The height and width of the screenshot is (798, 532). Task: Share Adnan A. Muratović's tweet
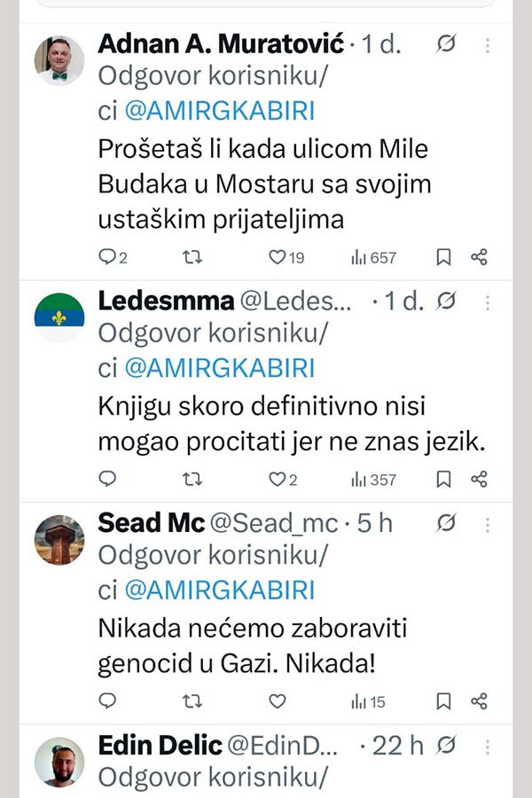(x=479, y=257)
